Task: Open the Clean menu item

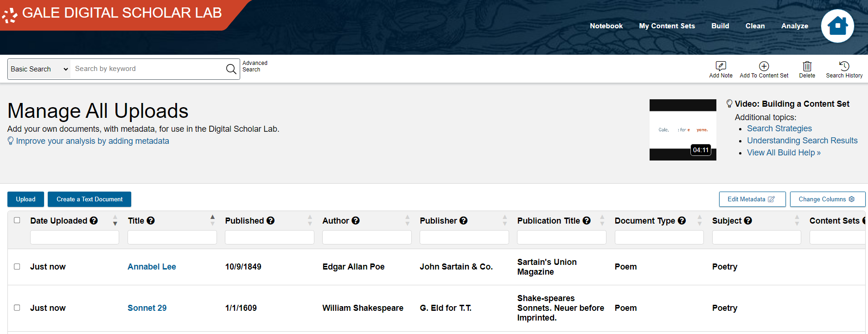Action: click(x=755, y=26)
